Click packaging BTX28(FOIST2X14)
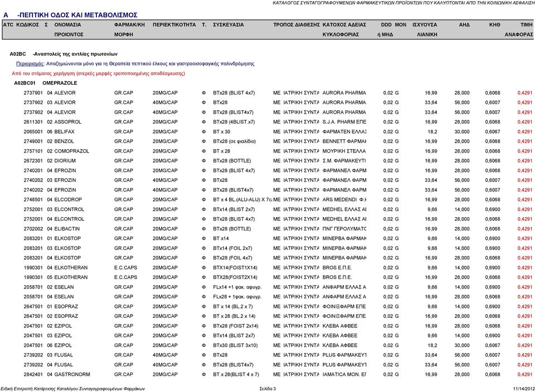 pyautogui.click(x=235, y=277)
